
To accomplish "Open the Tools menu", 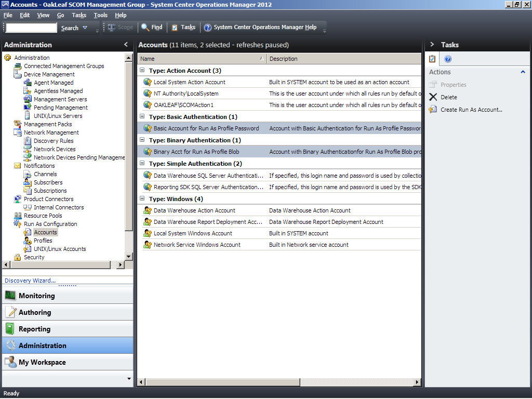I will click(x=100, y=15).
